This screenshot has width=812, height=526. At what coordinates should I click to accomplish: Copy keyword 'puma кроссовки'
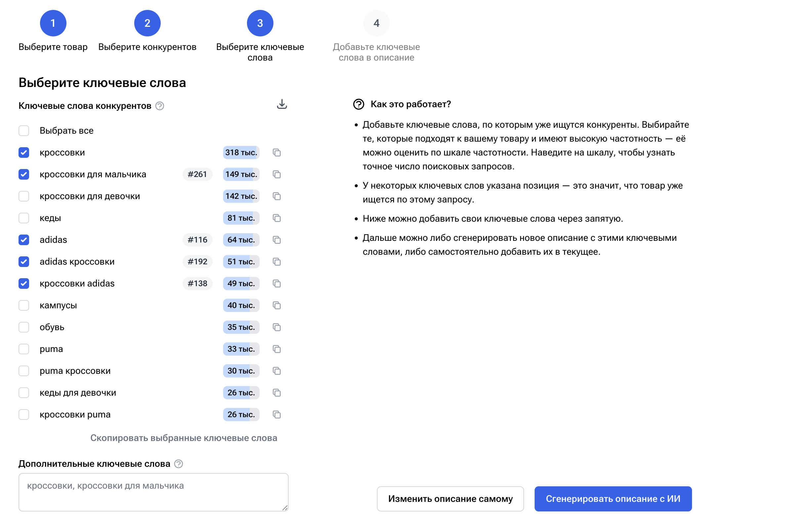[x=277, y=371]
